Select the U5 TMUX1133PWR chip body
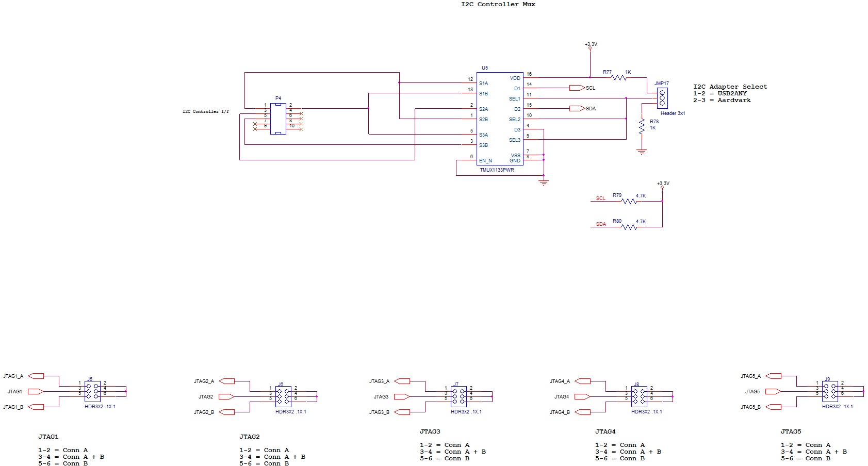The width and height of the screenshot is (868, 466). (x=500, y=119)
